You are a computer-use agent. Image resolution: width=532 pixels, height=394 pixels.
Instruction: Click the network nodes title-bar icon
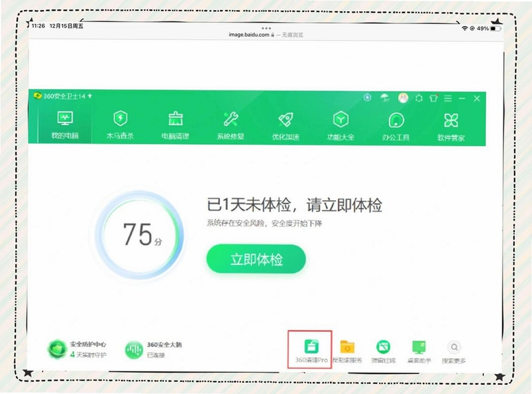[419, 98]
